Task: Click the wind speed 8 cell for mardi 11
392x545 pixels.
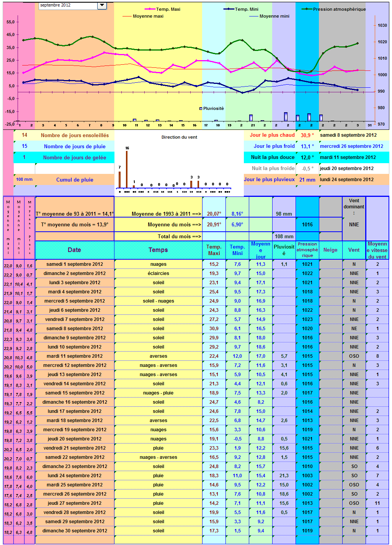Action: pos(377,356)
